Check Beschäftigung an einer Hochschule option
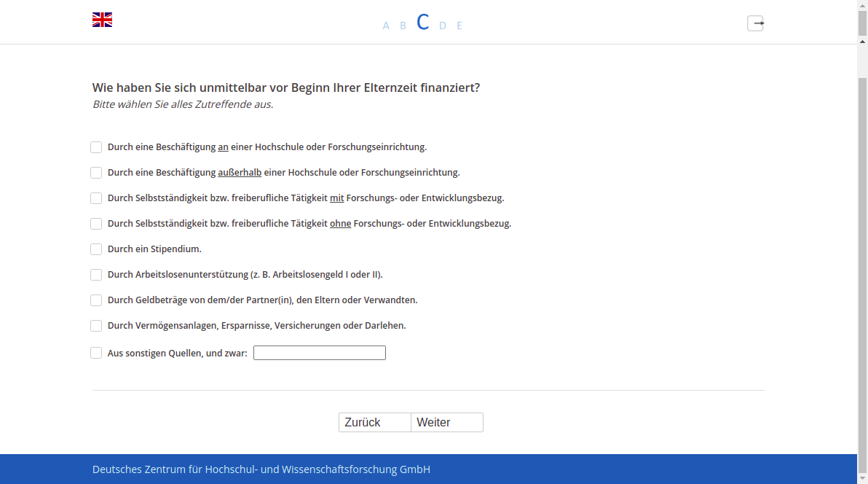Image resolution: width=868 pixels, height=484 pixels. click(96, 147)
